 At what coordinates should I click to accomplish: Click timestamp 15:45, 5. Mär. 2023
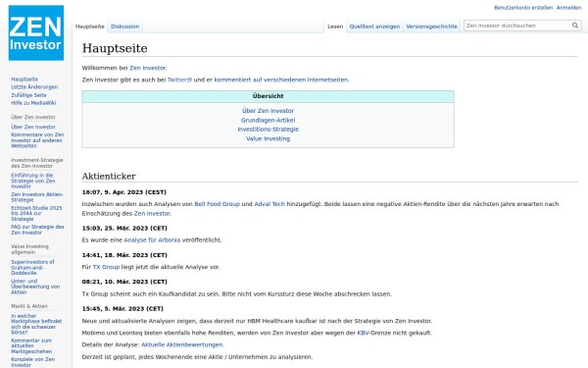click(x=122, y=309)
